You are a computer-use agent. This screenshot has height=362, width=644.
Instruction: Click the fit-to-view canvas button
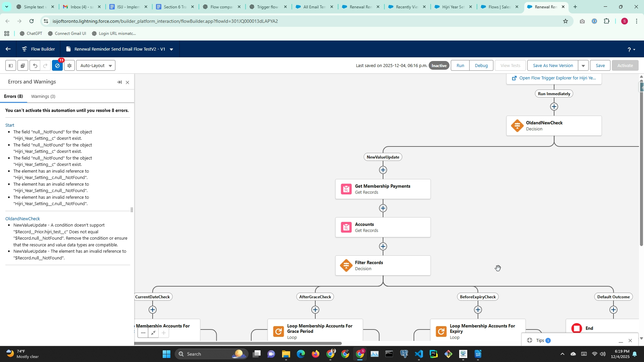click(153, 333)
